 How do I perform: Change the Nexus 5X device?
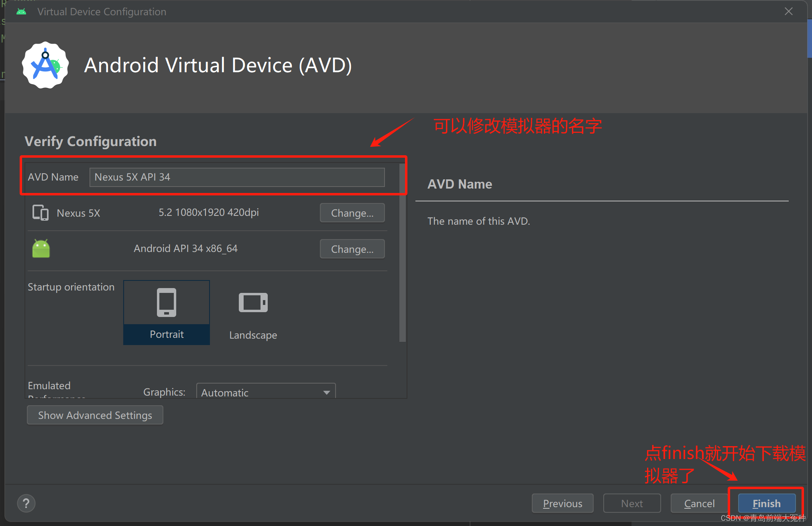tap(352, 213)
